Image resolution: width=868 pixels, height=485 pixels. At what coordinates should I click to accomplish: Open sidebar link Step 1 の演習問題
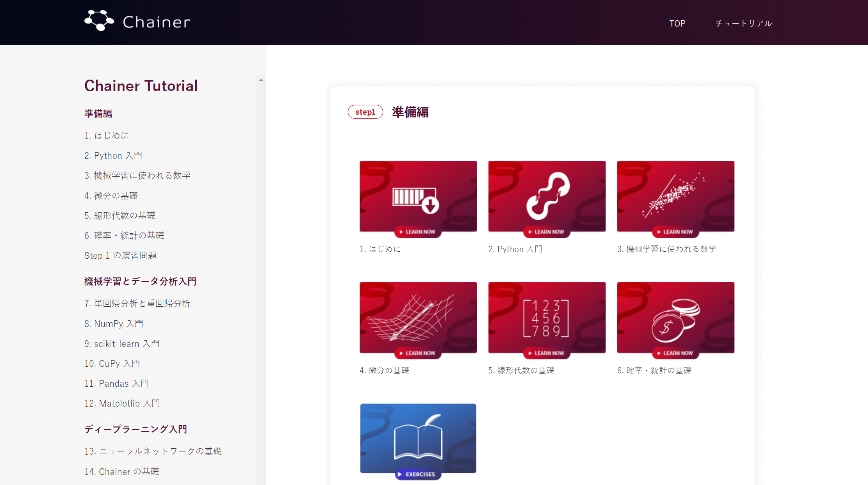click(x=120, y=256)
